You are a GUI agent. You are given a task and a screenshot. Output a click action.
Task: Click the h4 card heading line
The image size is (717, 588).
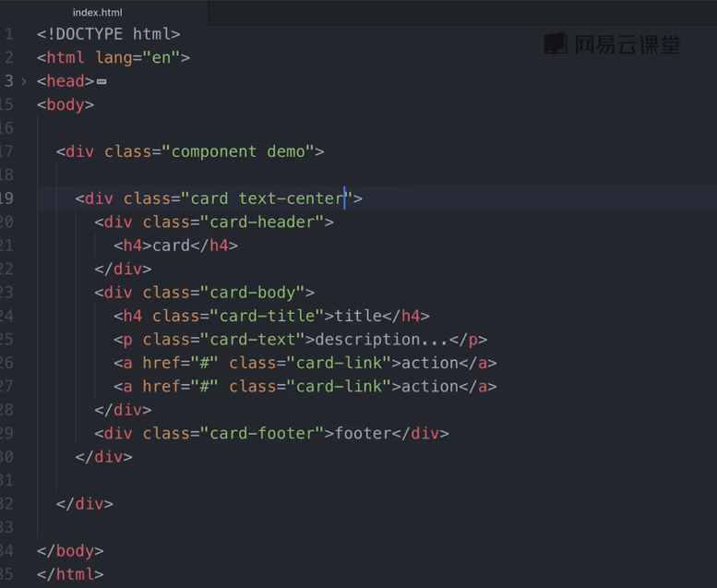point(175,246)
